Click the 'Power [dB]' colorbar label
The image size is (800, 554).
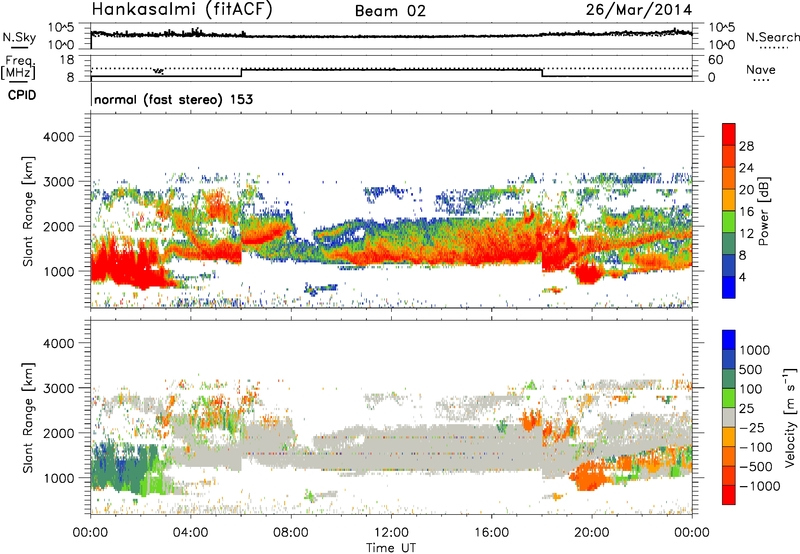(x=763, y=211)
